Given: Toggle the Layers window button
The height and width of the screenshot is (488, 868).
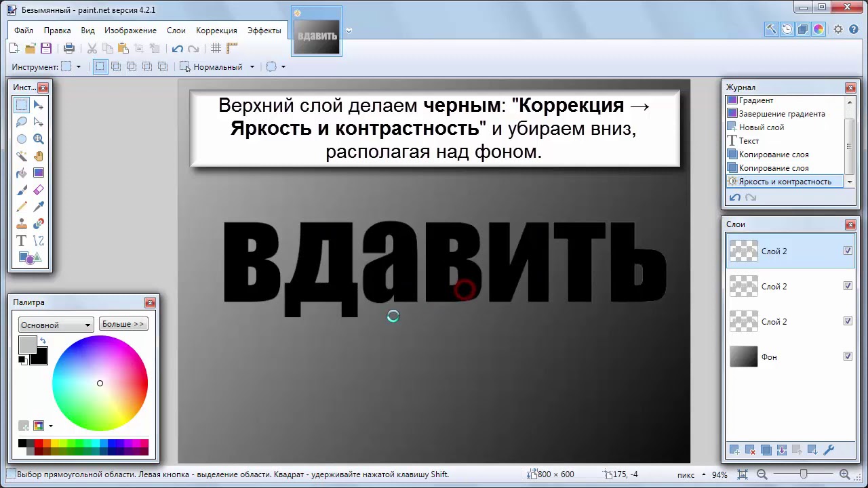Looking at the screenshot, I should click(803, 29).
